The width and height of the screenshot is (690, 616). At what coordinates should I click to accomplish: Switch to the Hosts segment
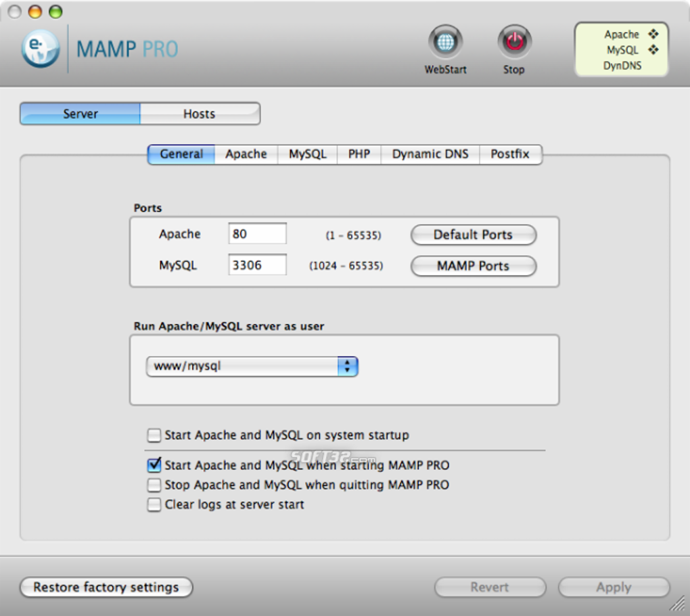click(200, 114)
